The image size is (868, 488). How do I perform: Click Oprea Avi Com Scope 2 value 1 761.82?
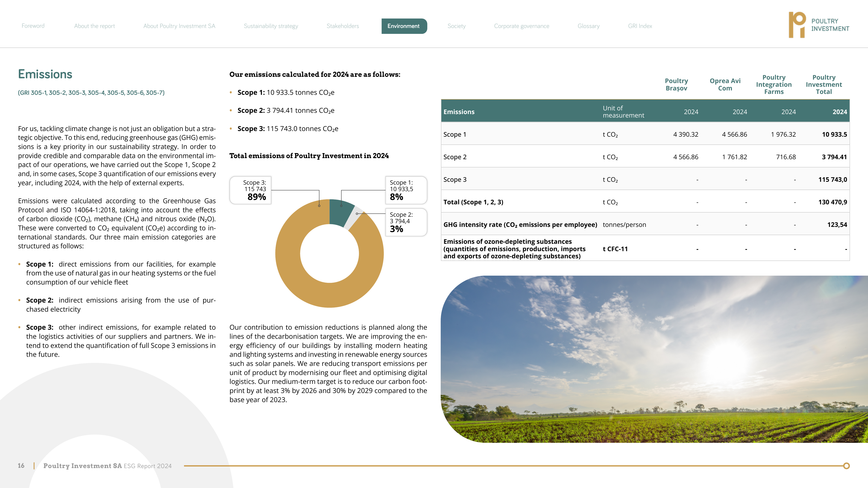[735, 157]
